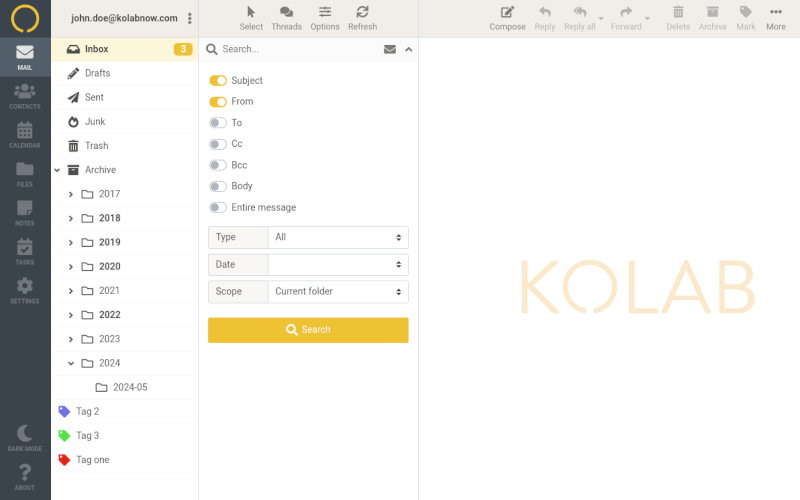800x500 pixels.
Task: Collapse the search options panel
Action: pyautogui.click(x=409, y=49)
